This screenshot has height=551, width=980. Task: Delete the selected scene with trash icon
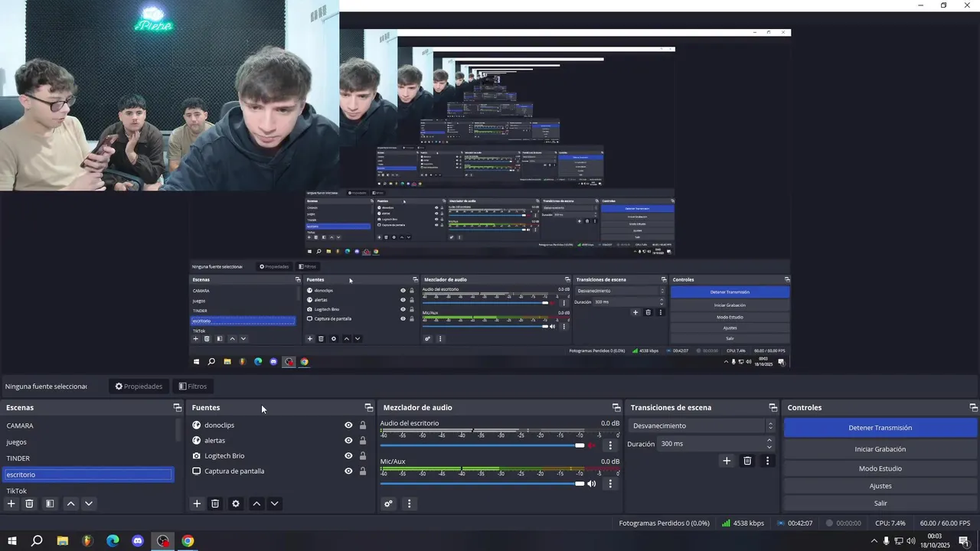click(29, 504)
